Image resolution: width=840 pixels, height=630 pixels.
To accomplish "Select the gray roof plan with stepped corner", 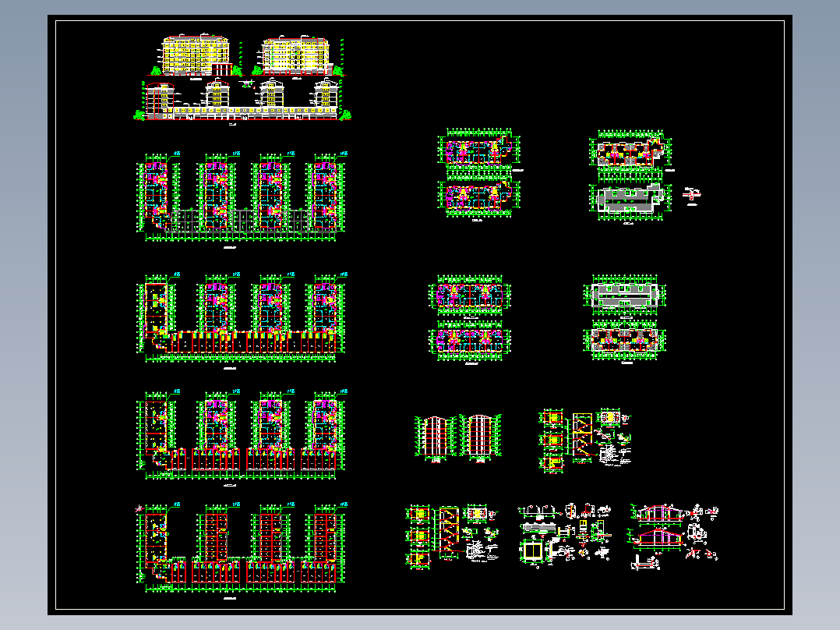I will point(630,201).
